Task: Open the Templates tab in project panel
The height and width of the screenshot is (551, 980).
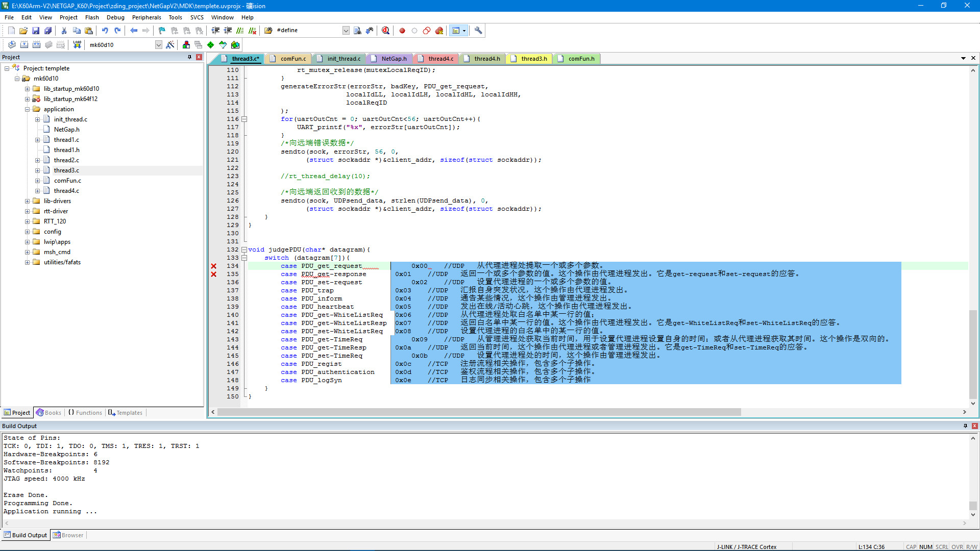Action: [125, 413]
